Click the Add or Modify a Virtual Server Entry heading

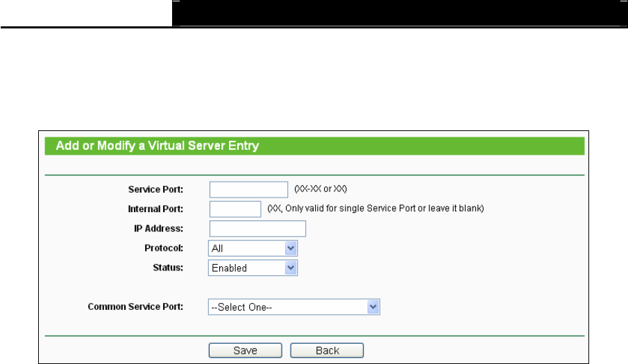(x=158, y=146)
